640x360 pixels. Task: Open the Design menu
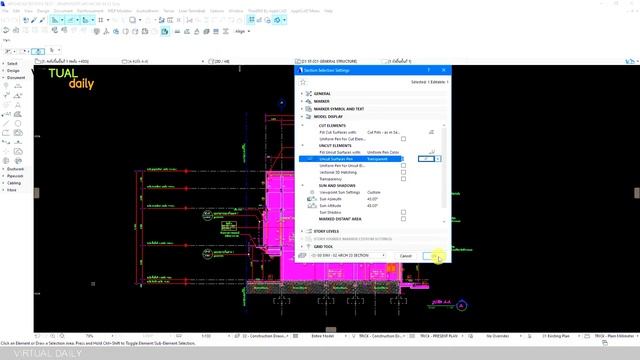click(43, 11)
